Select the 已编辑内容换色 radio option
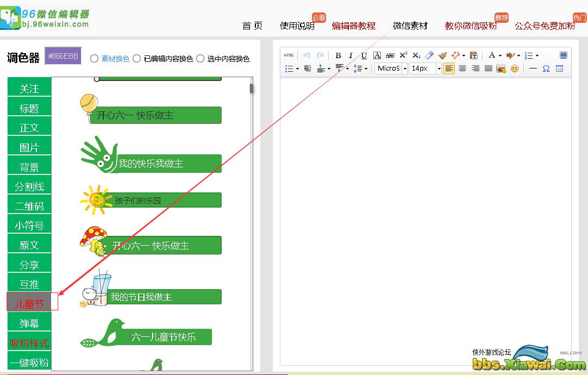 [x=137, y=58]
